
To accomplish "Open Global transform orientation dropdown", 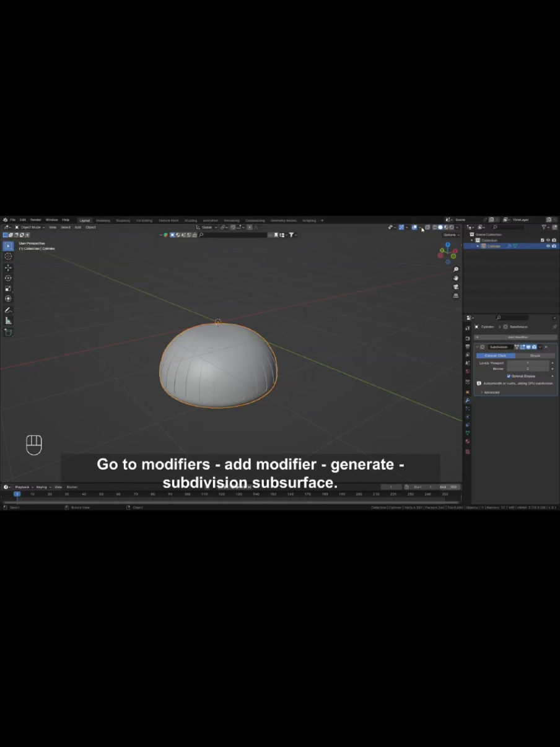I will click(206, 227).
